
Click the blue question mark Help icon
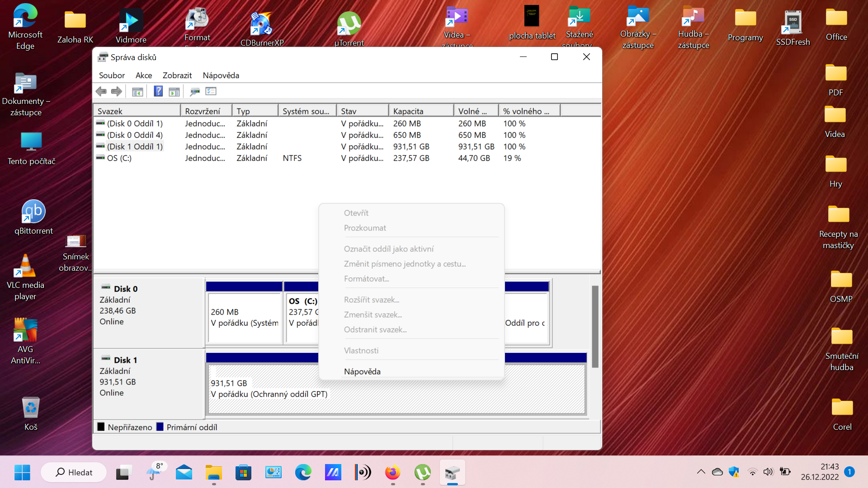click(x=158, y=91)
